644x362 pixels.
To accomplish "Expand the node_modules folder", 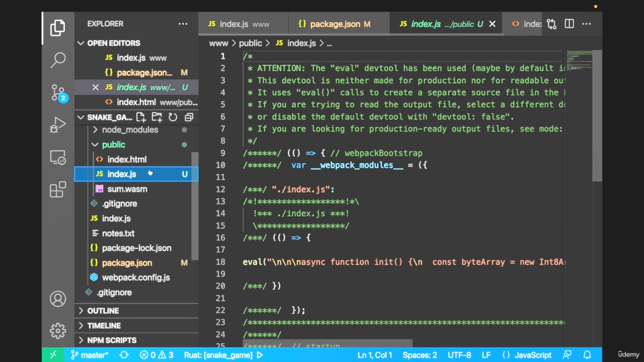I will tap(129, 130).
